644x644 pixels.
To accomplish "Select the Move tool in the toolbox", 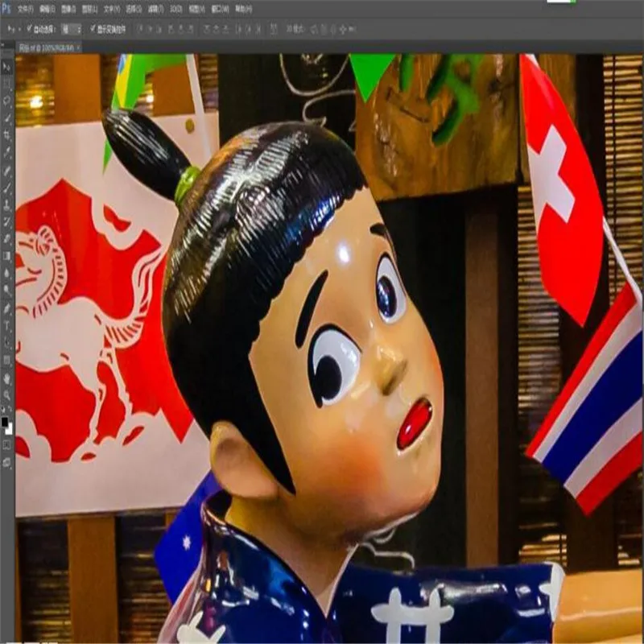I will [x=7, y=67].
